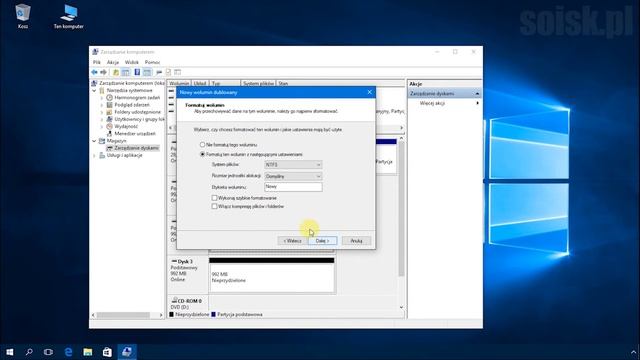The image size is (640, 360).
Task: Enable 'Wykonaj szybkie formatowanie' checkbox
Action: (214, 198)
